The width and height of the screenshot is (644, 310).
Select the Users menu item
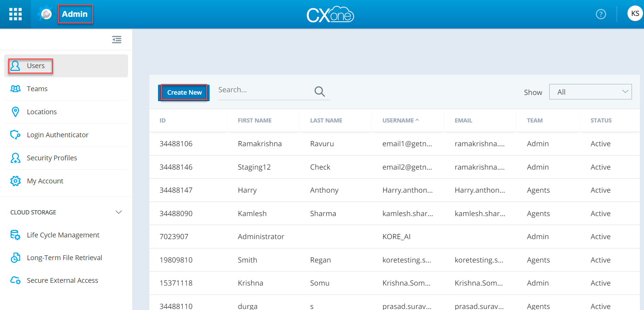tap(35, 66)
